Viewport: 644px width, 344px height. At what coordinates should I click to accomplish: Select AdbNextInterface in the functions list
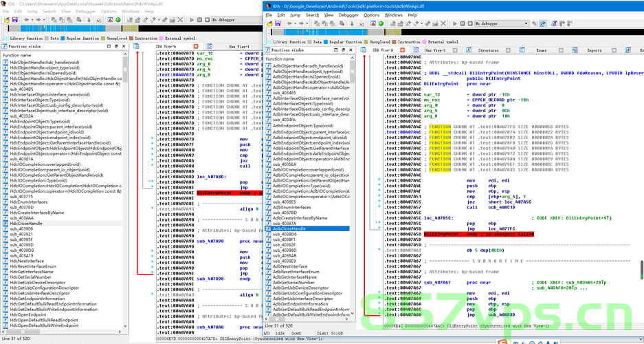[x=289, y=266]
